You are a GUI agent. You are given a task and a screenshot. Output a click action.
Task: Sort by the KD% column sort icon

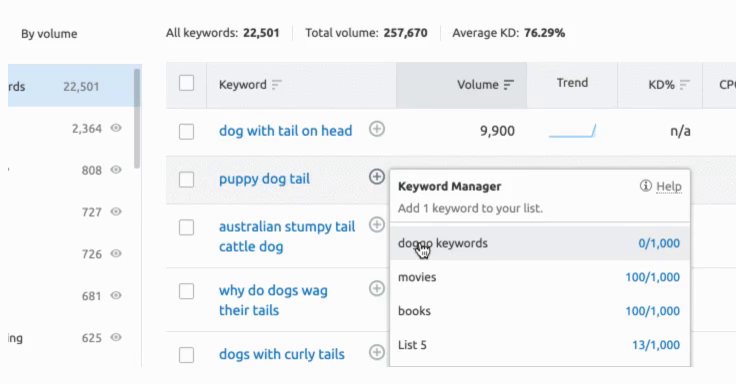[685, 85]
